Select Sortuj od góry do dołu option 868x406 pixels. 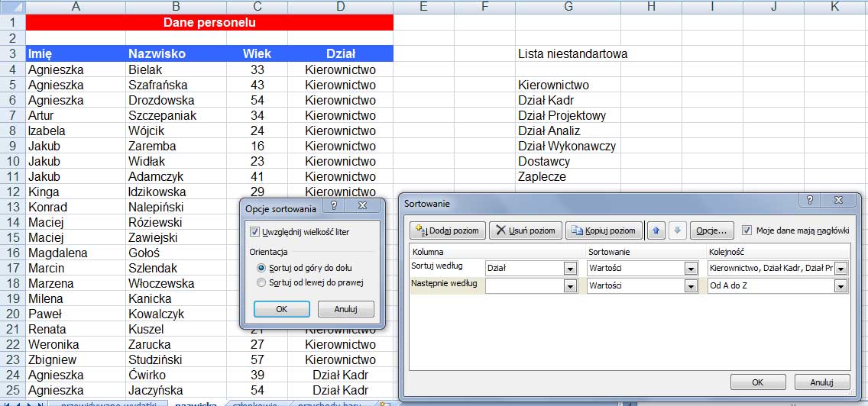pyautogui.click(x=262, y=268)
